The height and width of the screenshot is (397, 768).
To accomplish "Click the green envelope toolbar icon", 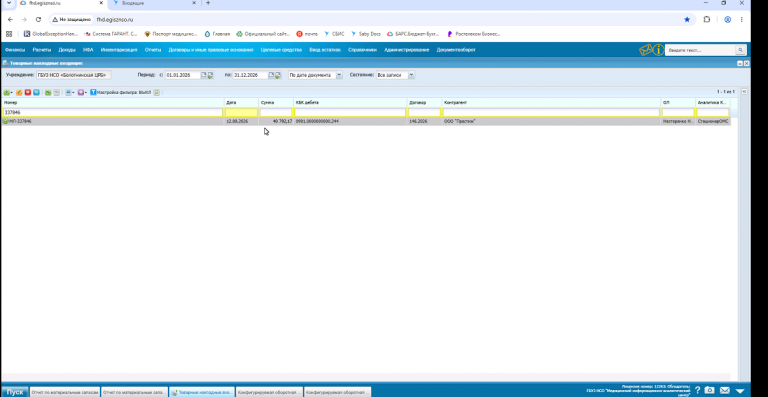I will point(48,92).
